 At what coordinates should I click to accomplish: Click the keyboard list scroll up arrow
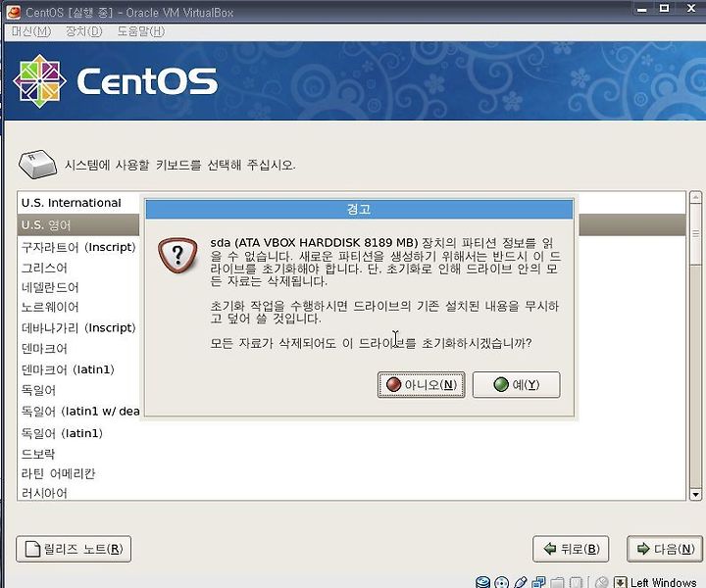point(695,197)
